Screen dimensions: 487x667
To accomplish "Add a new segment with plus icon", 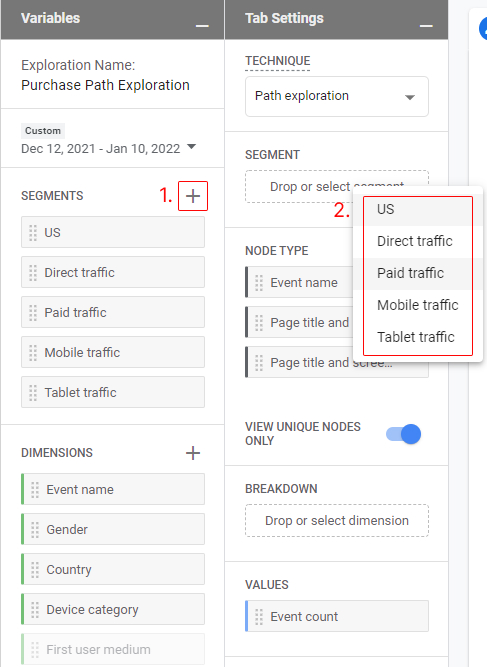I will pos(193,196).
